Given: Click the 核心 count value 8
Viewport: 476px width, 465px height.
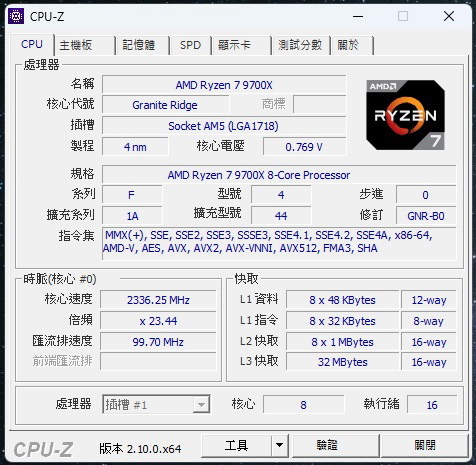Looking at the screenshot, I should [x=303, y=405].
